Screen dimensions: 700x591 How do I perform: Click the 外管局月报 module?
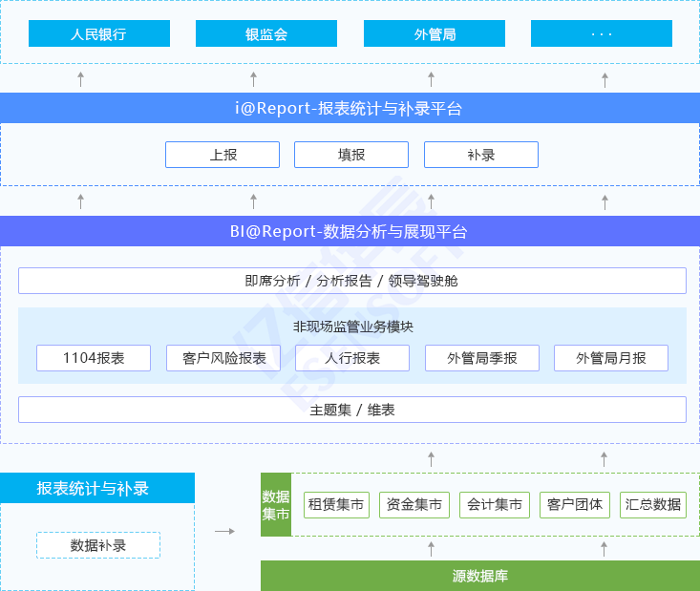(x=610, y=358)
